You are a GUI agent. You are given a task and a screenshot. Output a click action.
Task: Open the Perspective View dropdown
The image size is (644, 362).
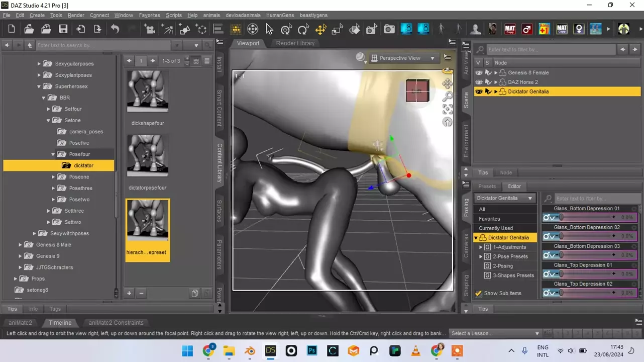pos(403,58)
